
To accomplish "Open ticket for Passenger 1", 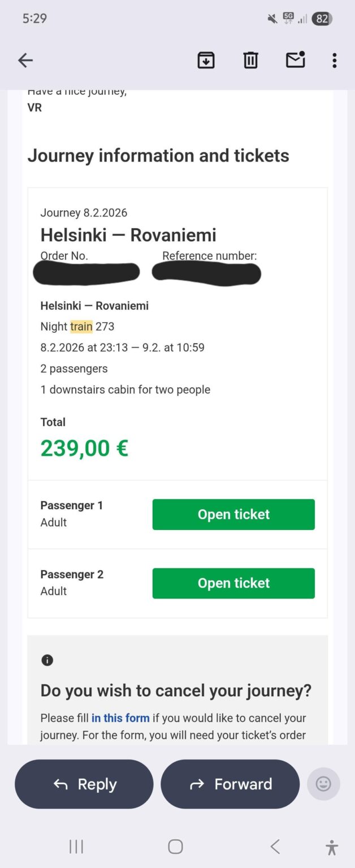I will (x=233, y=514).
